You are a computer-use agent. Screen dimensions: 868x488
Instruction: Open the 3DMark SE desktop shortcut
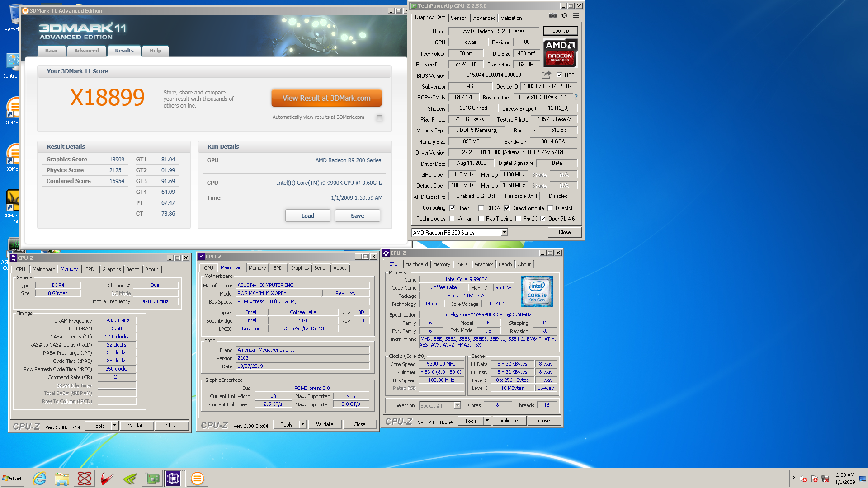13,206
